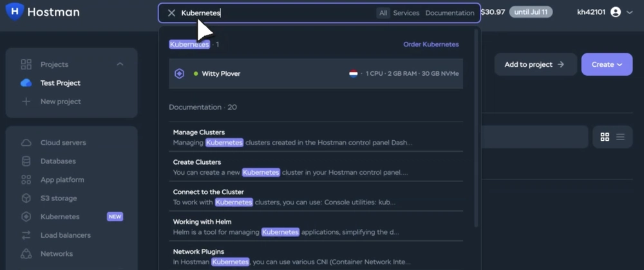Open the user avatar icon

(616, 12)
